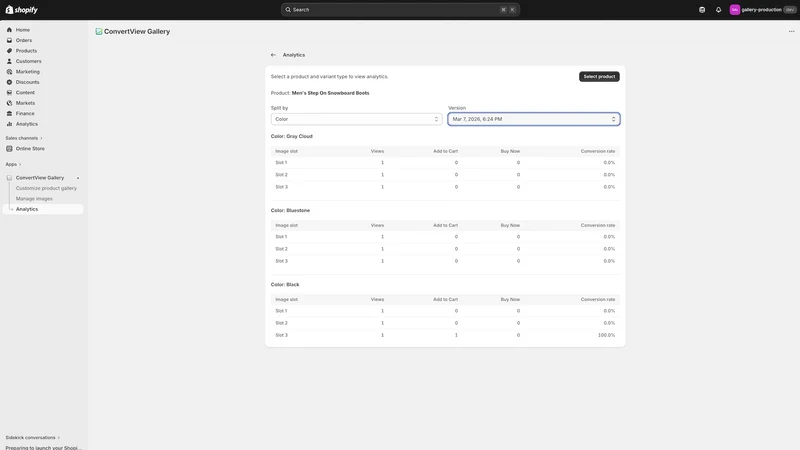Click the 'Color: Black' heading
Viewport: 800px width, 450px height.
[285, 285]
